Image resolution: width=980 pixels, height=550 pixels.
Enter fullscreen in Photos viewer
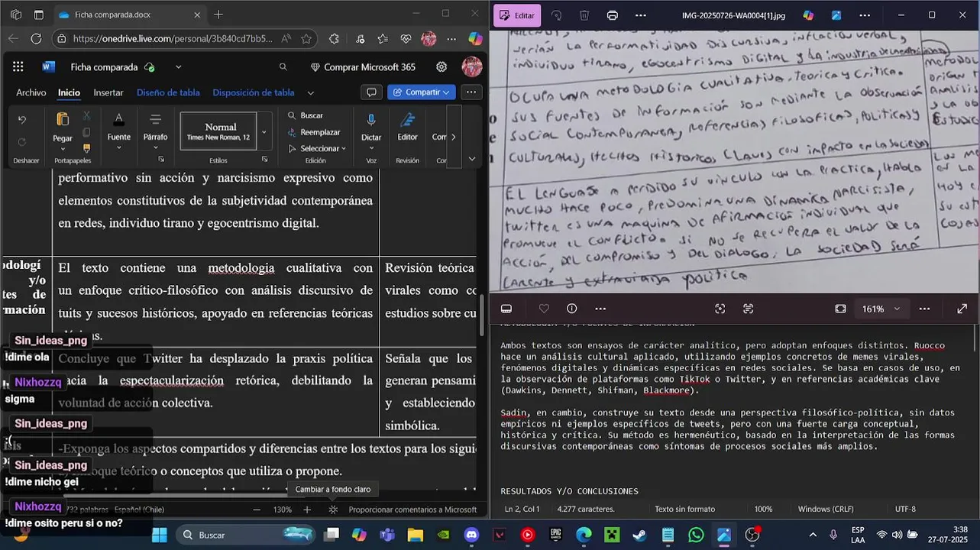coord(962,309)
